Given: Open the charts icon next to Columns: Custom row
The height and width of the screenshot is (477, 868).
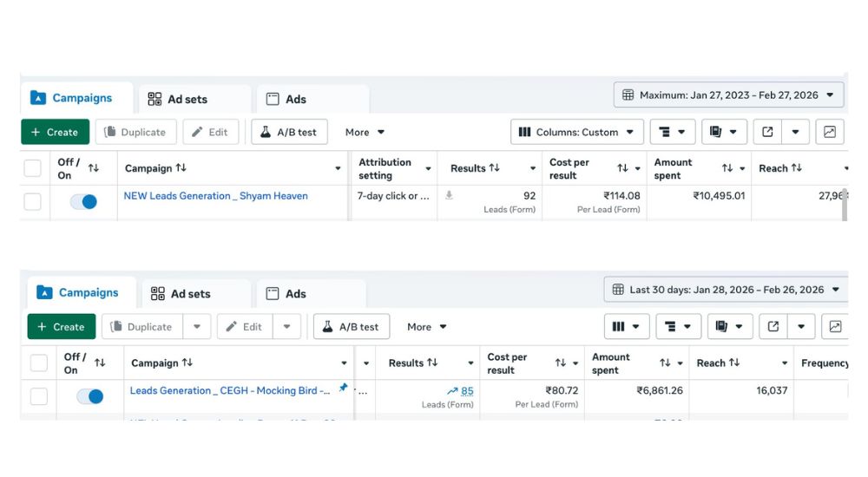Looking at the screenshot, I should pyautogui.click(x=829, y=132).
